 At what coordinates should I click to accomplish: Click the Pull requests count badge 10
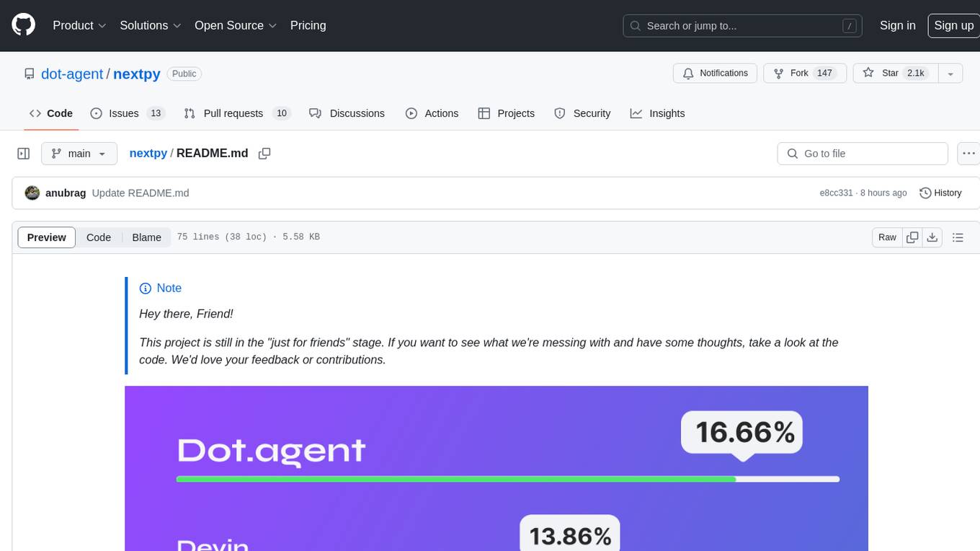[x=282, y=113]
